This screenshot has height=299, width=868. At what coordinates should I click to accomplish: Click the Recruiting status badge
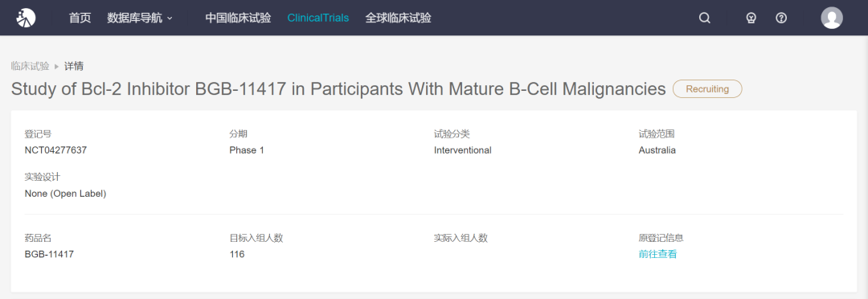(x=707, y=88)
